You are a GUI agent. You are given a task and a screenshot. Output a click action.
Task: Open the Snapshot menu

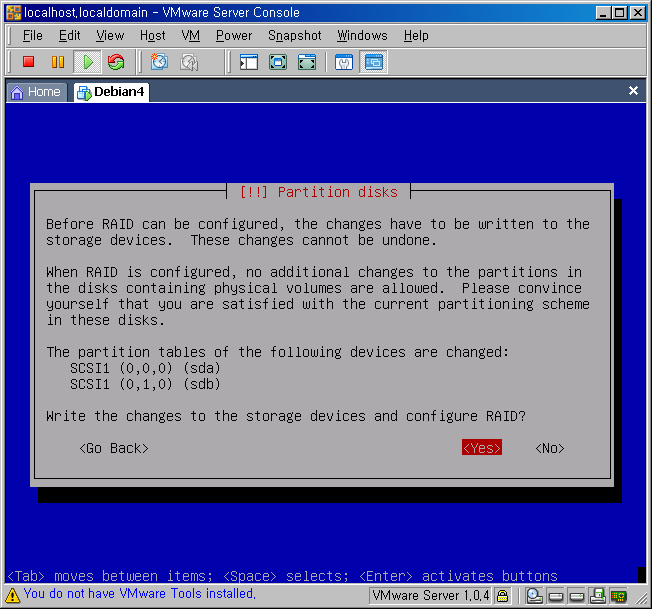coord(295,35)
